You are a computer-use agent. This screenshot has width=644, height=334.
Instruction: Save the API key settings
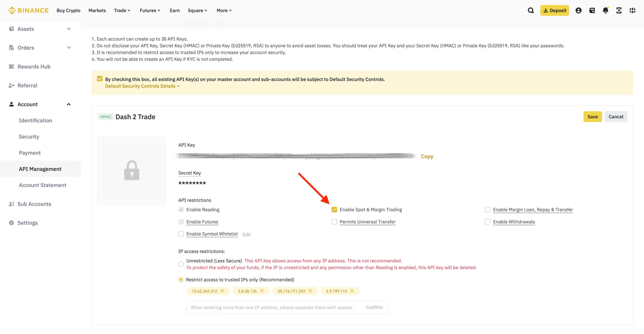(x=593, y=117)
